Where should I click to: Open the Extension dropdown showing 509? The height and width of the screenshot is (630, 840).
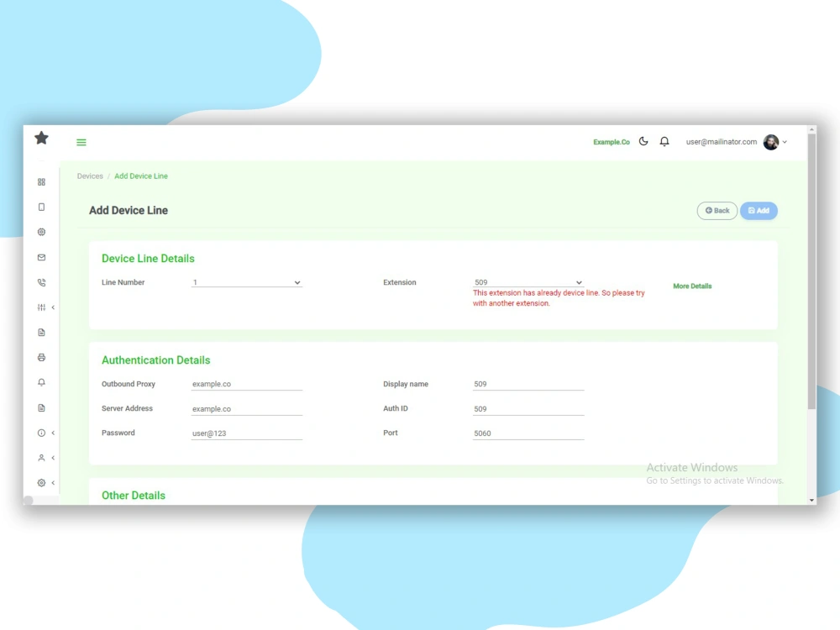coord(528,282)
